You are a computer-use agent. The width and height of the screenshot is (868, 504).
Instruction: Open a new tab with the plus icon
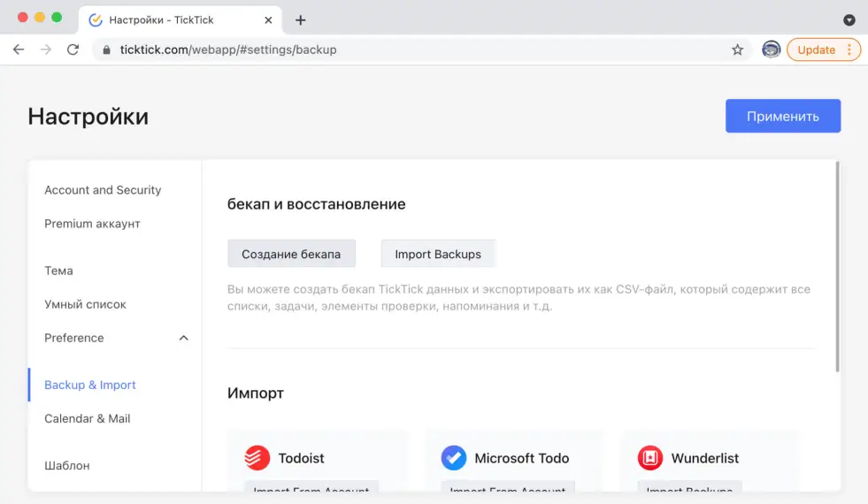click(301, 19)
